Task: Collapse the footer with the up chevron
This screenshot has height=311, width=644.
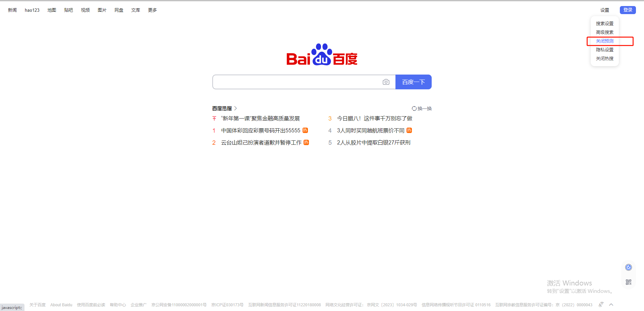Action: 611,305
